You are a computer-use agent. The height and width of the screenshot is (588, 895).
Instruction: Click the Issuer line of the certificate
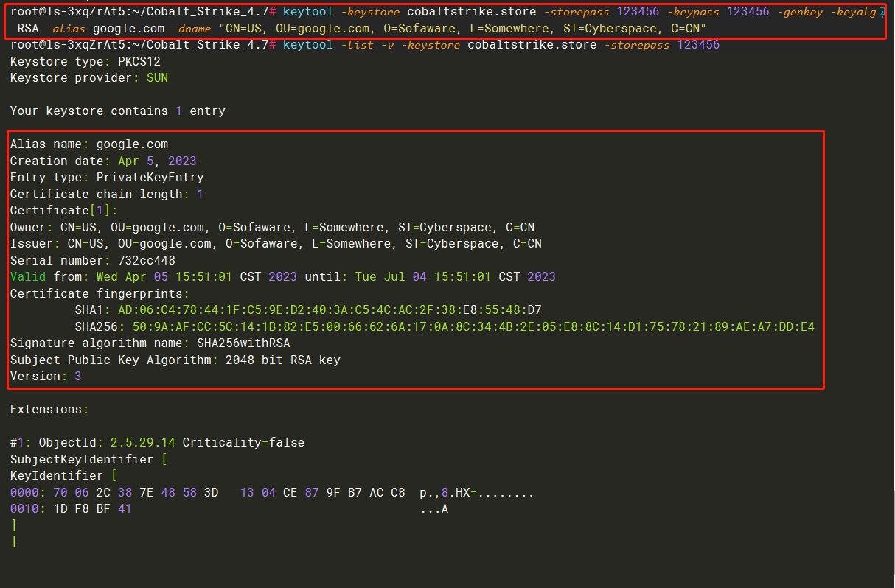(276, 244)
